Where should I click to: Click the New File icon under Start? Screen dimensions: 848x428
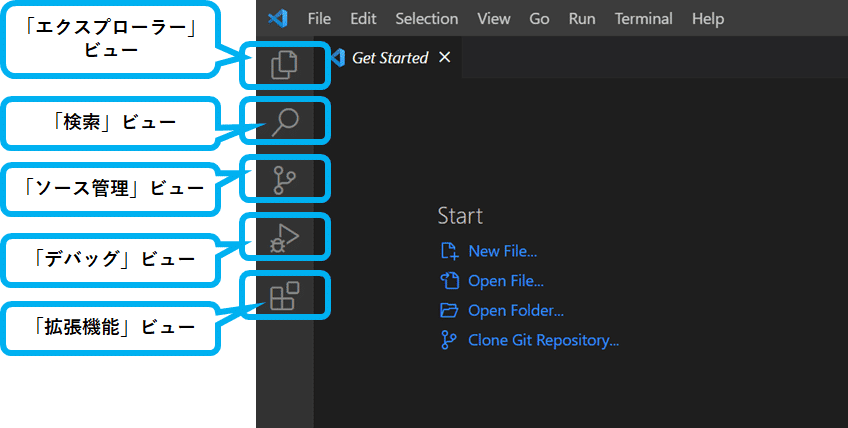pyautogui.click(x=449, y=251)
